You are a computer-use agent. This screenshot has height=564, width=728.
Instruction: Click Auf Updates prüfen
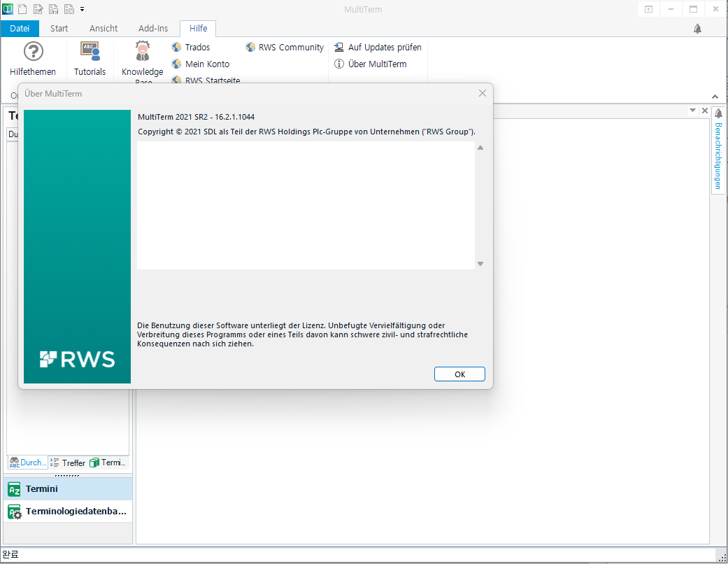coord(378,47)
